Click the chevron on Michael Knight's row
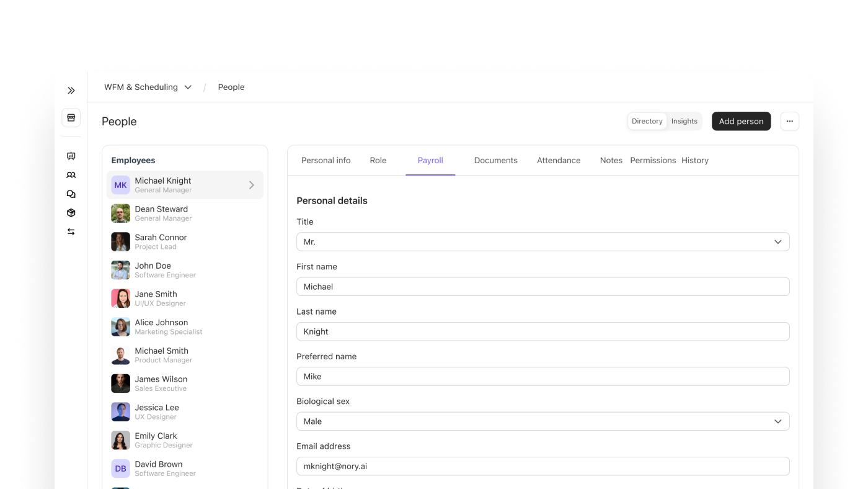The width and height of the screenshot is (868, 489). tap(251, 185)
